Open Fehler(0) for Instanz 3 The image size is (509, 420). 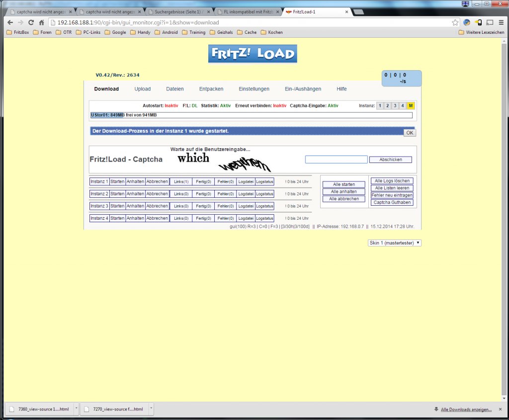point(226,206)
